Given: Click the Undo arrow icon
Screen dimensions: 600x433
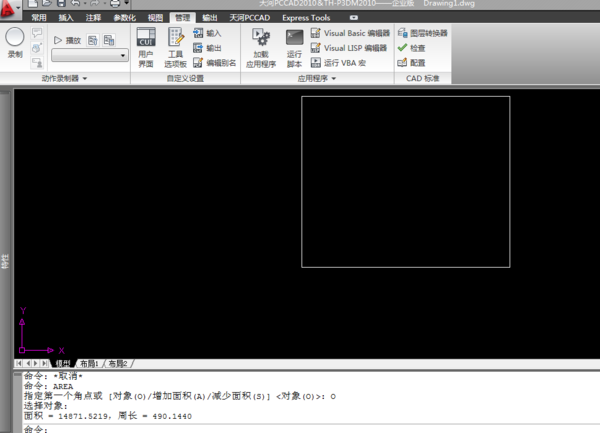Looking at the screenshot, I should point(75,3).
